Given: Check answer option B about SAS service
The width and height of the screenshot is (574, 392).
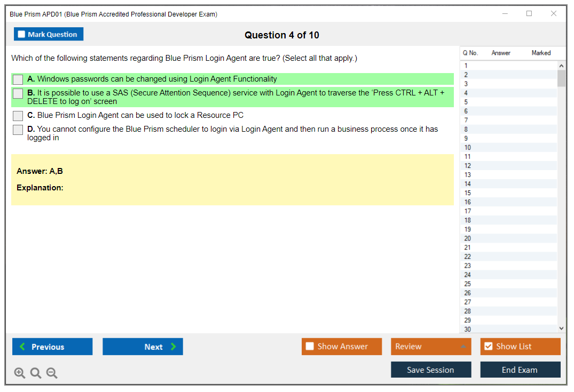Looking at the screenshot, I should [x=18, y=93].
